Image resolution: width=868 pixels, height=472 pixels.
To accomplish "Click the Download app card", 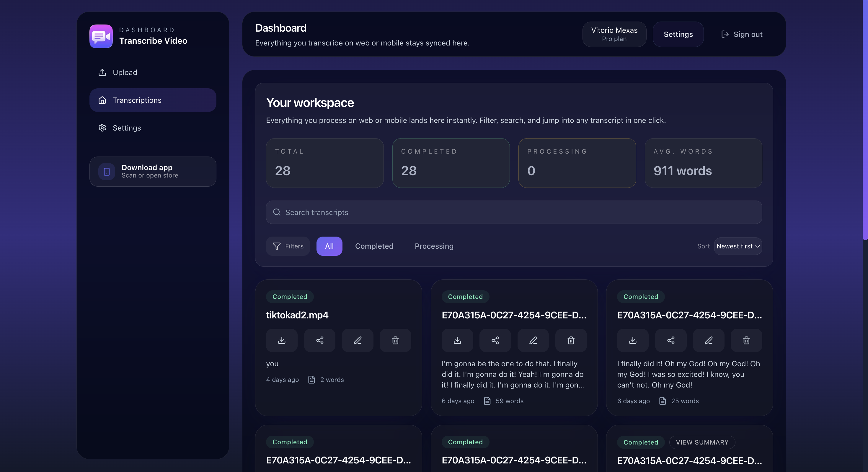I will [153, 172].
